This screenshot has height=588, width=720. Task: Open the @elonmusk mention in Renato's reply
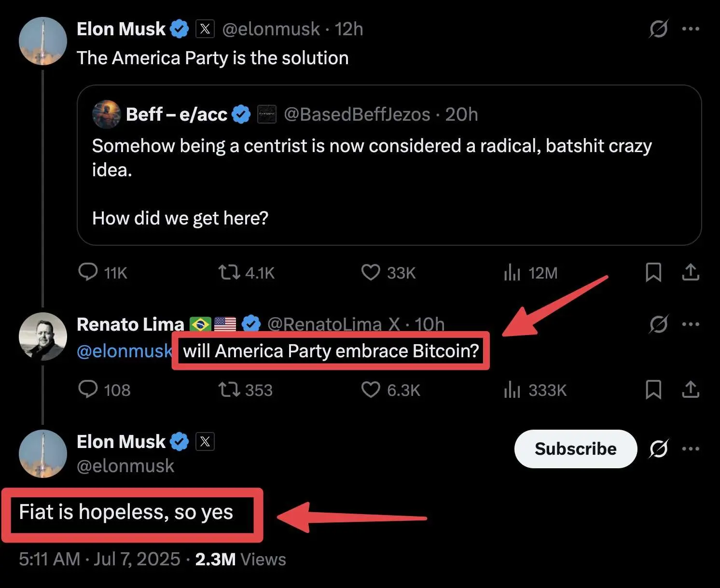pyautogui.click(x=124, y=351)
